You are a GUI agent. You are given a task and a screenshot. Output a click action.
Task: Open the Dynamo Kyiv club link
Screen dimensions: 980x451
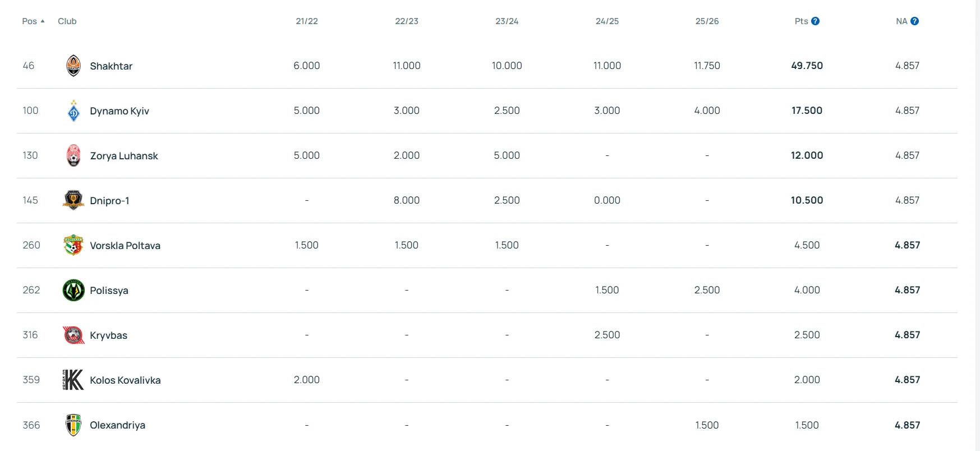(x=119, y=111)
